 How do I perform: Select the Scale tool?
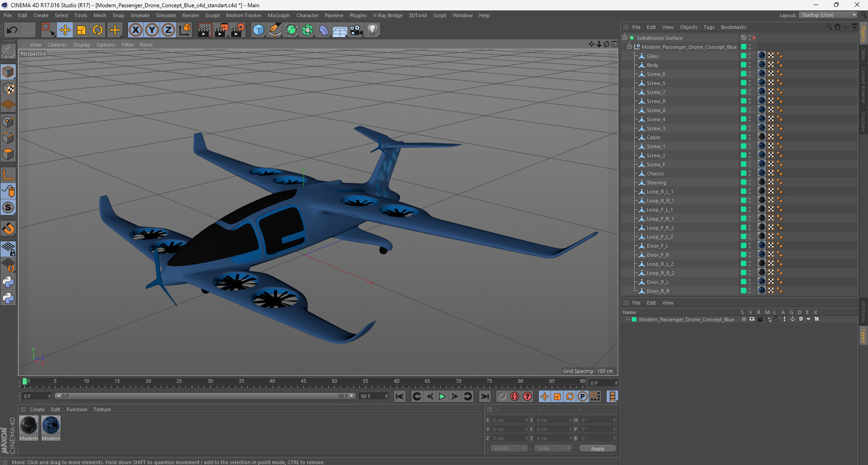81,30
